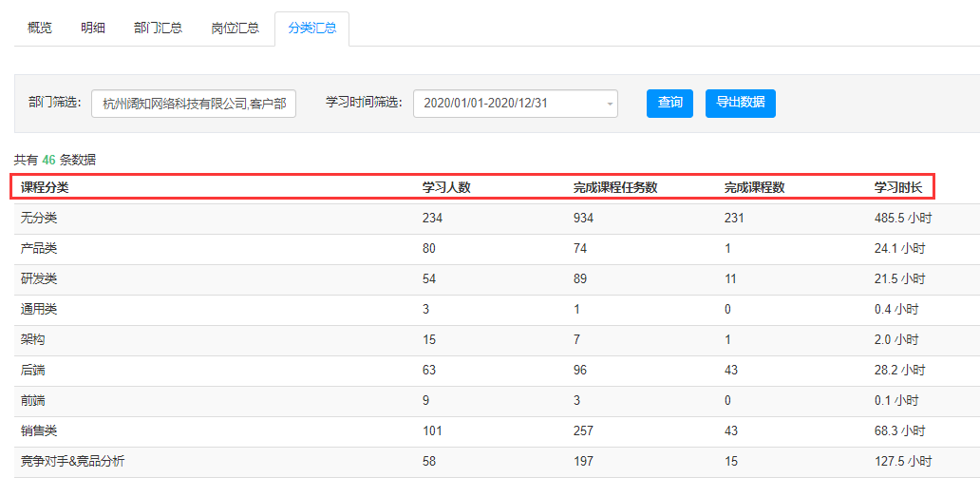The width and height of the screenshot is (980, 478).
Task: Switch to the 明细 tab
Action: coord(92,29)
